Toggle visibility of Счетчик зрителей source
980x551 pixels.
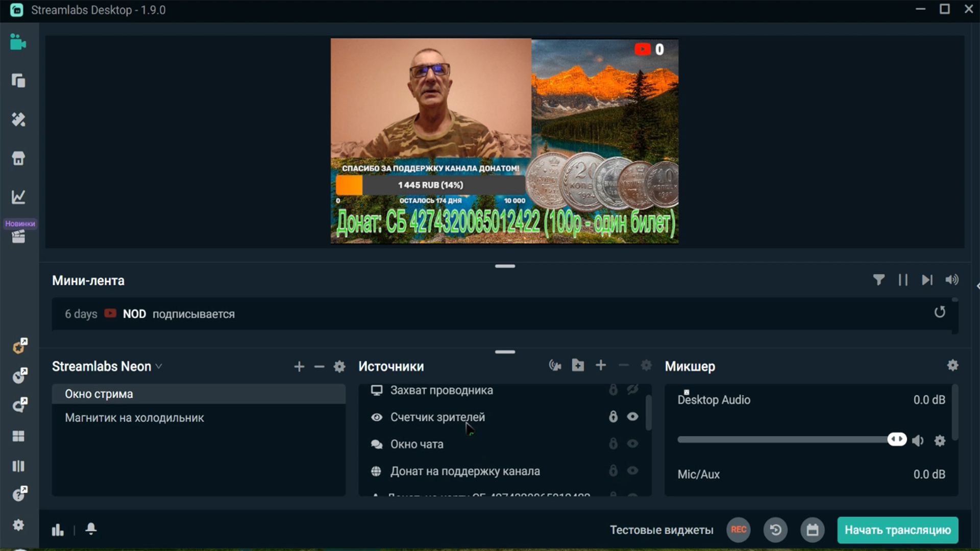[632, 417]
